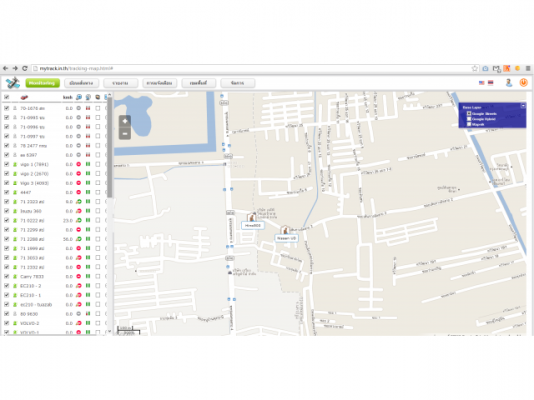Go back in browser history
Screen dimensions: 534x400
click(x=5, y=68)
